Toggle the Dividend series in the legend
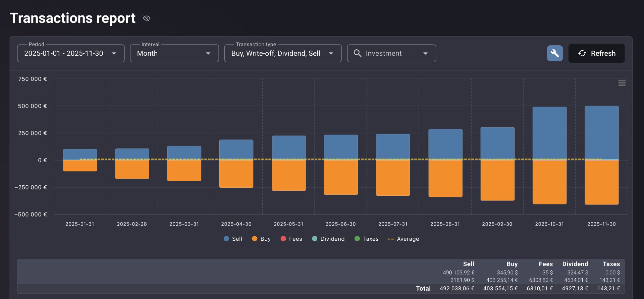 [328, 239]
